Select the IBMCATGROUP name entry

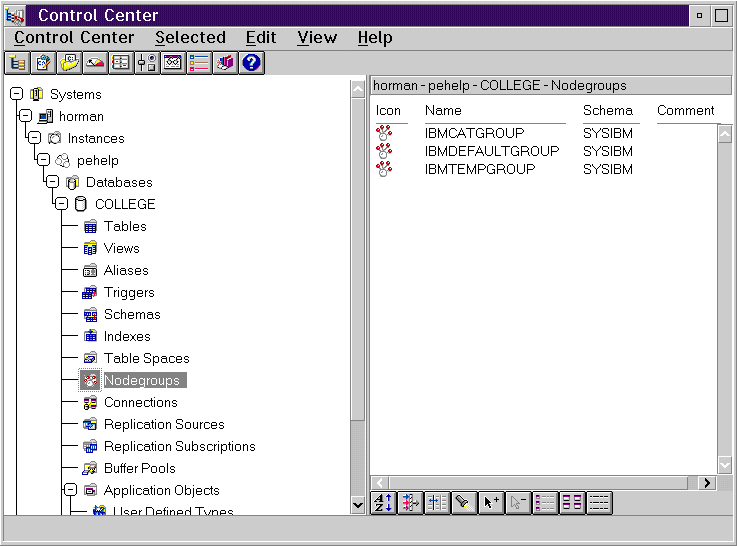[x=474, y=133]
